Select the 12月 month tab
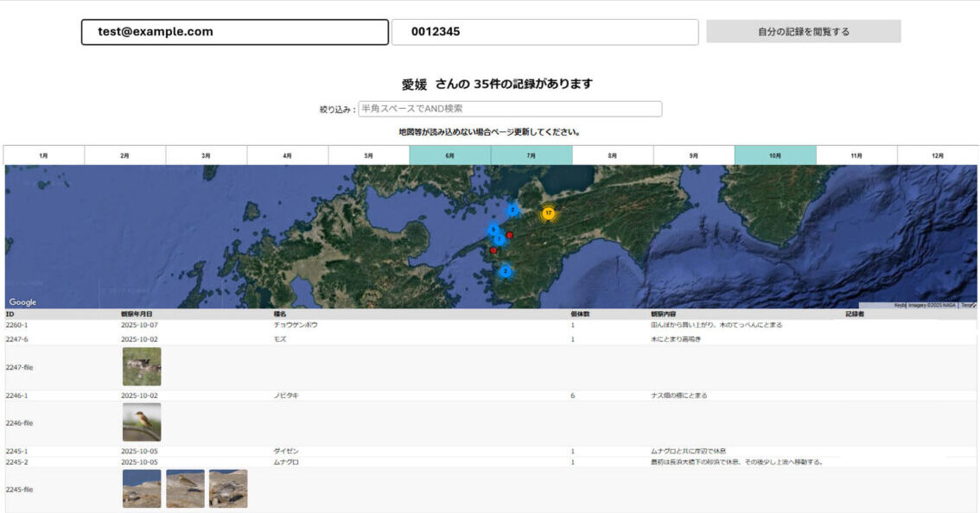The height and width of the screenshot is (513, 980). (x=938, y=155)
